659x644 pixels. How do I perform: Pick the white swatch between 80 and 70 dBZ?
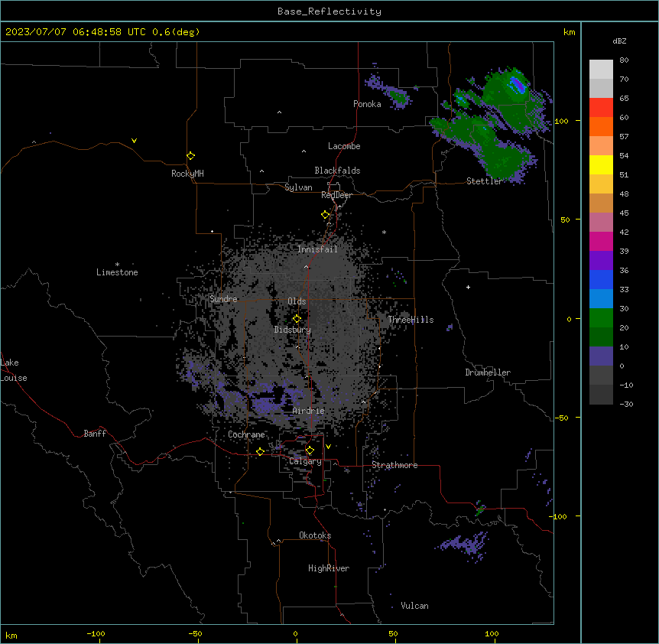tap(601, 70)
